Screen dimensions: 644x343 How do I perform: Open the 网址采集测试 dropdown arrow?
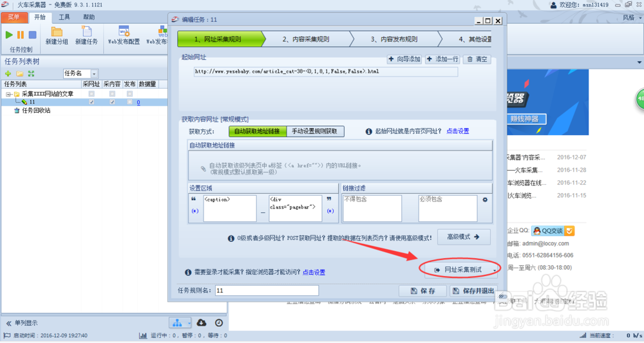(x=494, y=270)
